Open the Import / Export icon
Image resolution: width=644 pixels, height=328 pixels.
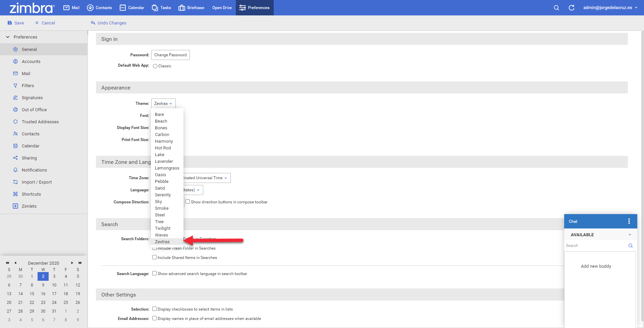pyautogui.click(x=15, y=182)
